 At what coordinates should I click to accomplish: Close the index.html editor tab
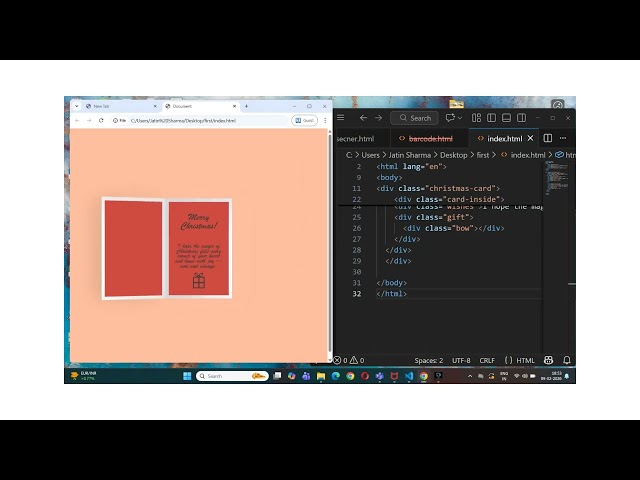pos(530,138)
